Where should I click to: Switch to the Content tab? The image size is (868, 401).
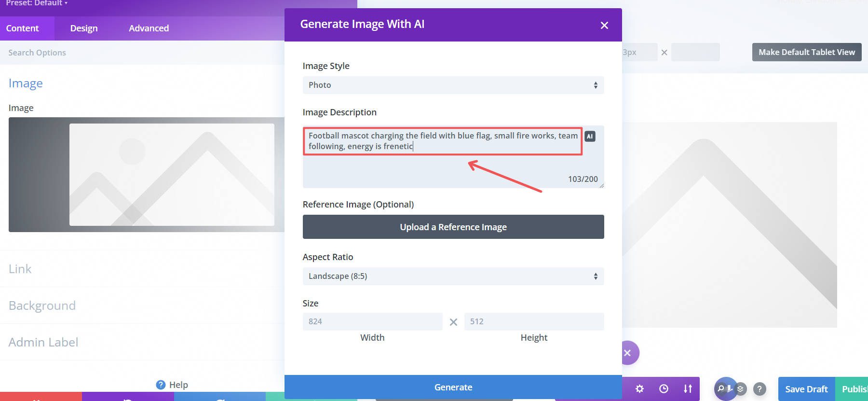coord(23,28)
